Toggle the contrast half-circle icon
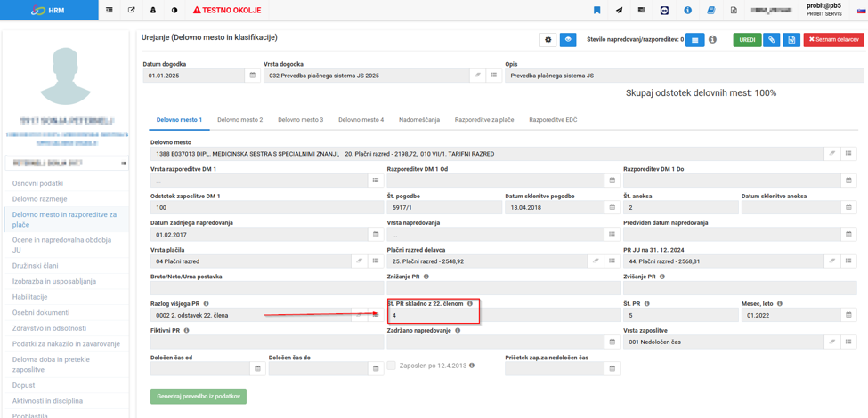This screenshot has height=418, width=868. click(174, 10)
